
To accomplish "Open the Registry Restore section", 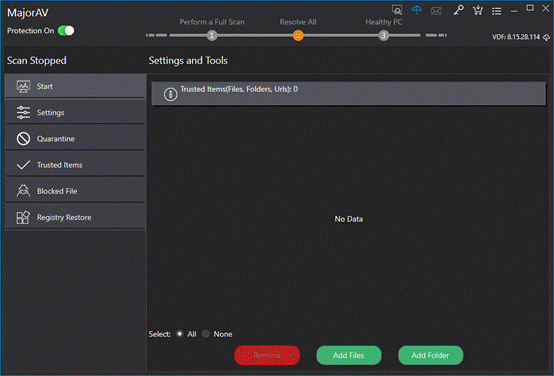I will click(x=75, y=217).
